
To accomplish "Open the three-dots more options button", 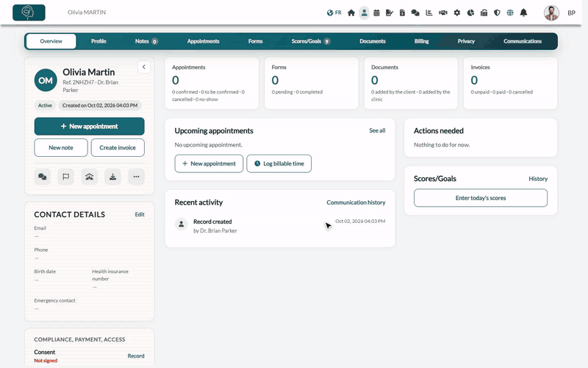I will coord(136,177).
